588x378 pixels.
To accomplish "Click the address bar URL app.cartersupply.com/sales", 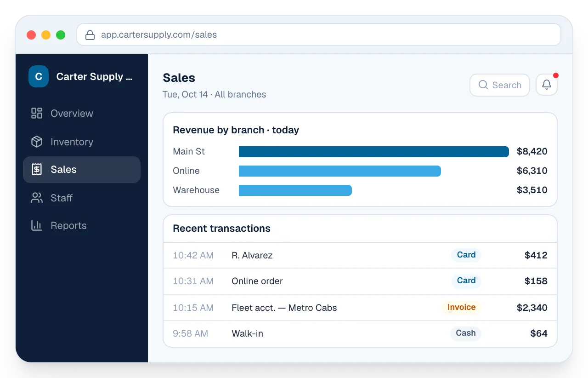I will pos(159,35).
